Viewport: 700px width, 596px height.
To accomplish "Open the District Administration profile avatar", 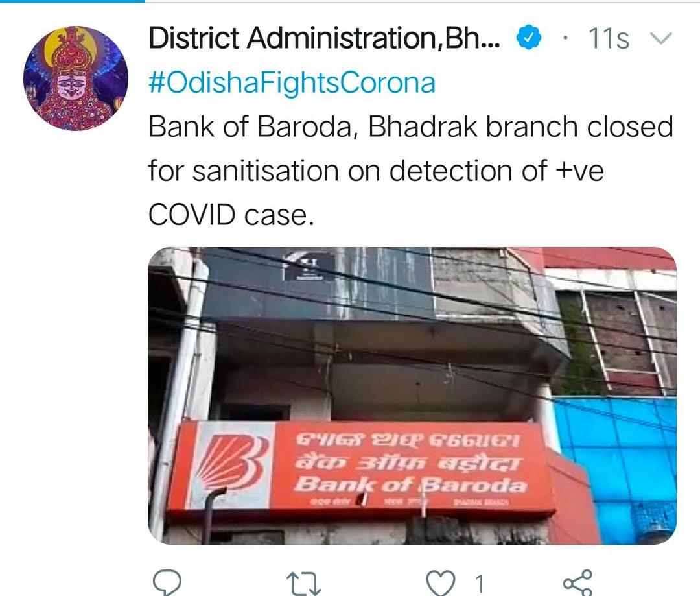I will 76,78.
